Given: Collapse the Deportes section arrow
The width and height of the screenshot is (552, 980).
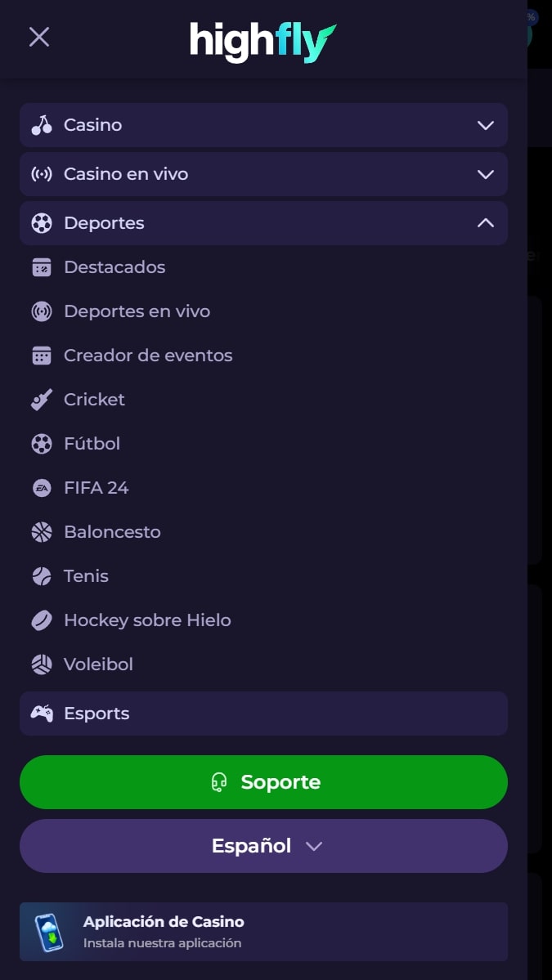Looking at the screenshot, I should [x=486, y=222].
